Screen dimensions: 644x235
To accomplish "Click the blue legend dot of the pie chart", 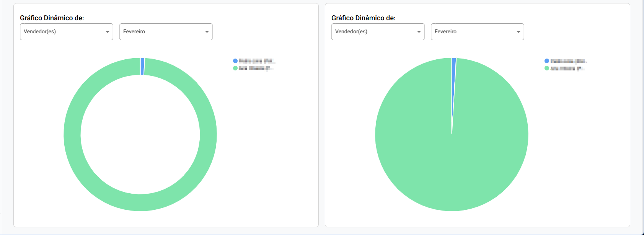I will click(x=547, y=61).
